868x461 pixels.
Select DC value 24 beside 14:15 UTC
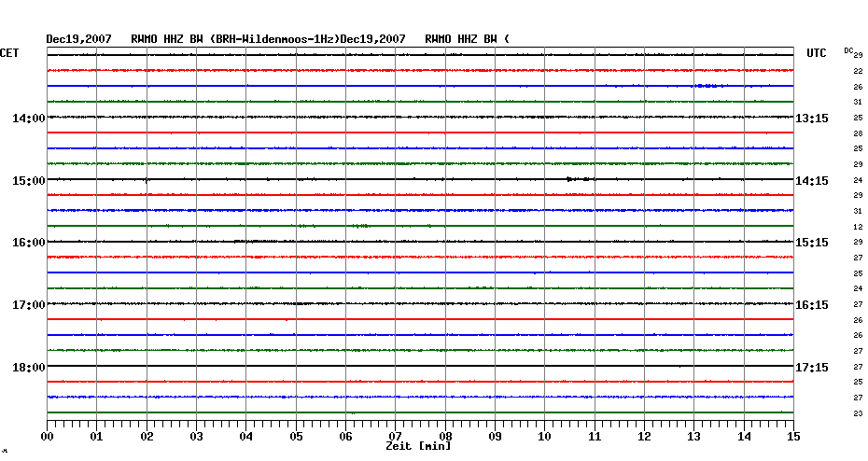point(858,180)
